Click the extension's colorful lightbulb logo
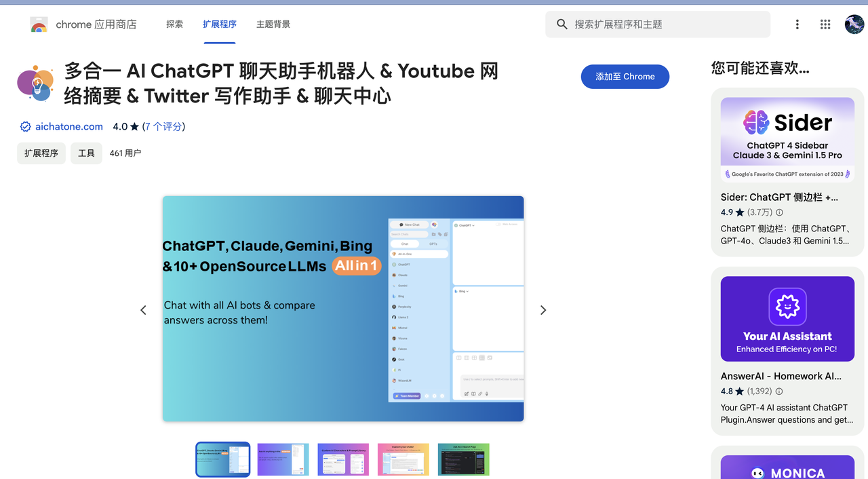Image resolution: width=868 pixels, height=479 pixels. click(35, 84)
